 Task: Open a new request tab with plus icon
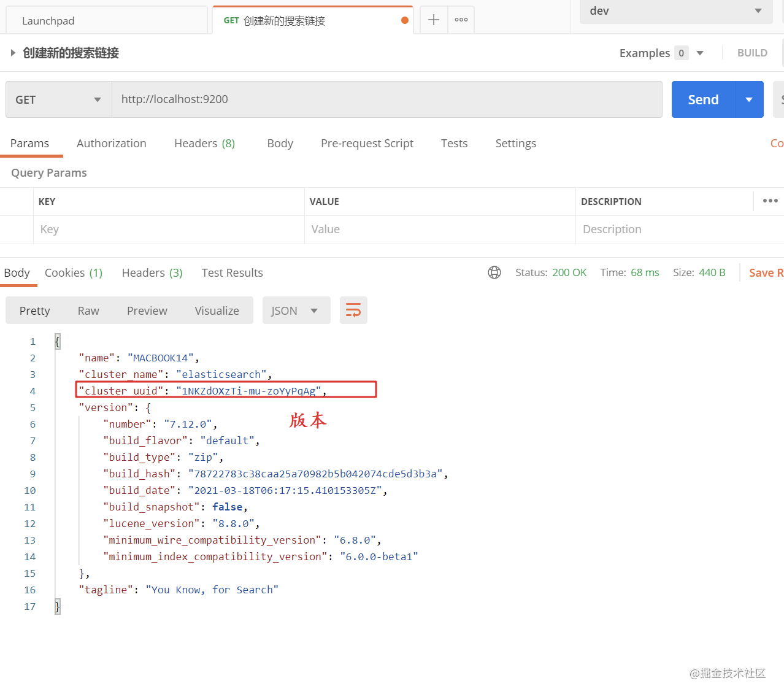tap(433, 20)
